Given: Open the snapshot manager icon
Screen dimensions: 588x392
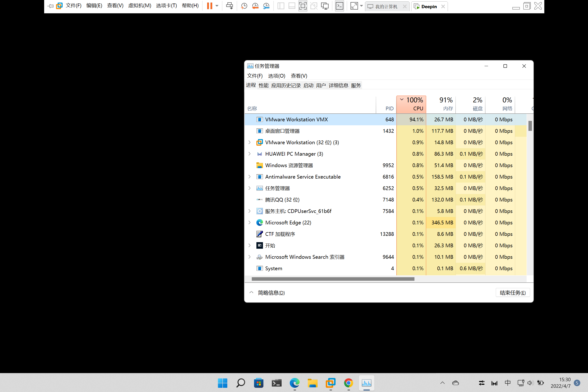Looking at the screenshot, I should (266, 6).
